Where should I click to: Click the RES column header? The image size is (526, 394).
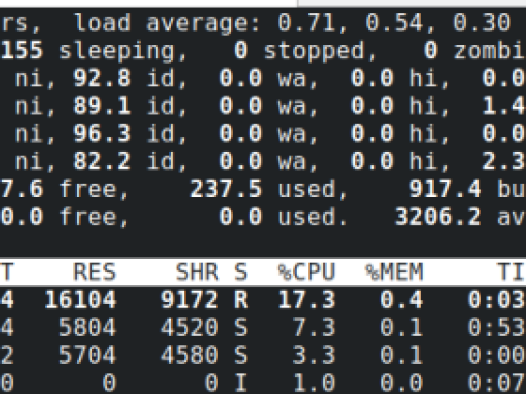pyautogui.click(x=95, y=272)
